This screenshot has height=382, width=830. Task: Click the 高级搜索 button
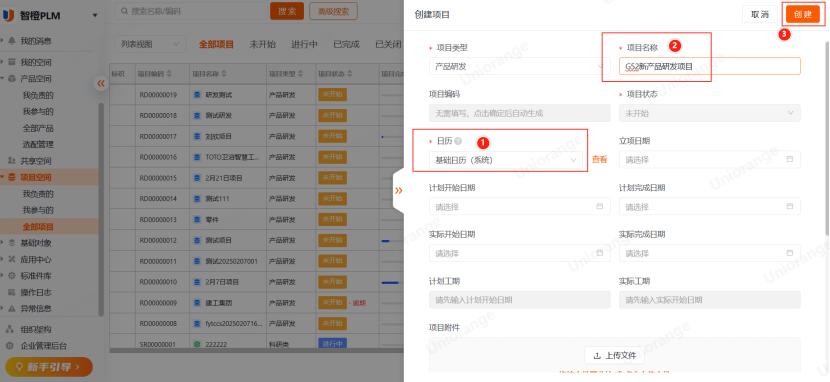tap(333, 11)
